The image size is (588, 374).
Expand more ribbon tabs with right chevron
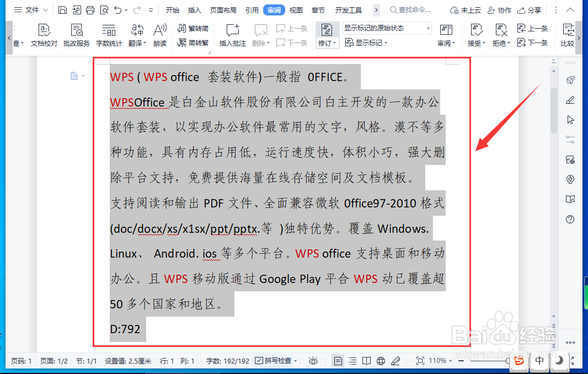[376, 10]
